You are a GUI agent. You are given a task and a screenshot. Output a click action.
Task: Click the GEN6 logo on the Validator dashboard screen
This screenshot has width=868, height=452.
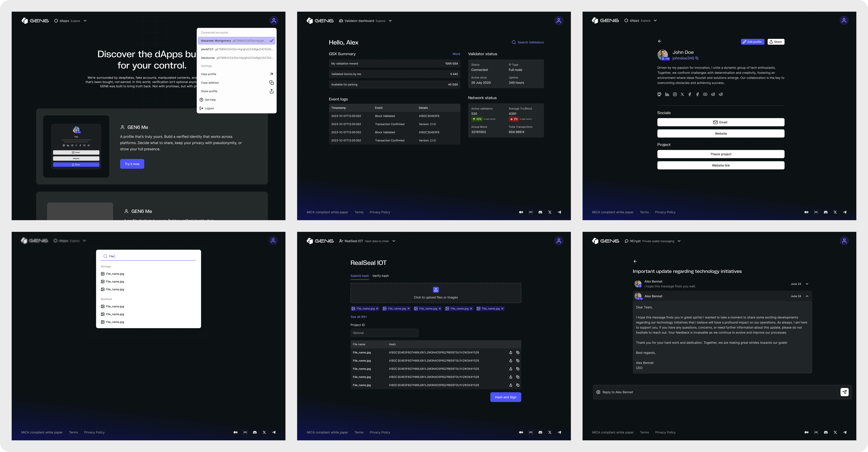click(x=320, y=21)
